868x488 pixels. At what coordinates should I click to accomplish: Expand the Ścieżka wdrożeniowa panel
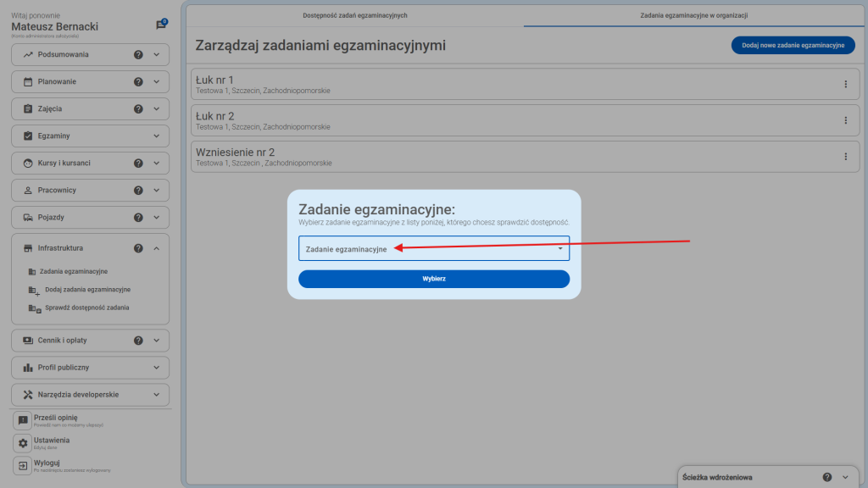coord(846,477)
